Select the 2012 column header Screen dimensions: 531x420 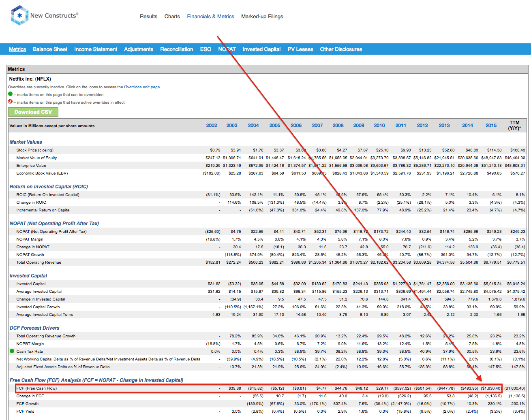[422, 126]
